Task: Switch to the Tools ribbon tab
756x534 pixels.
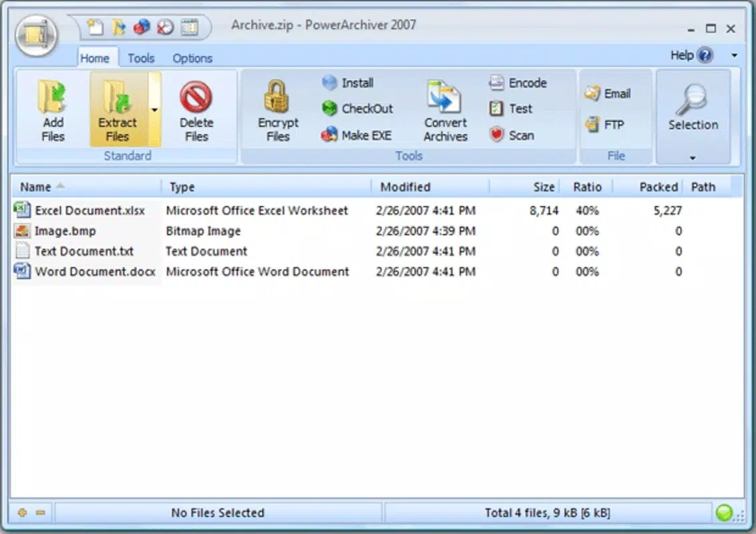Action: click(x=141, y=58)
